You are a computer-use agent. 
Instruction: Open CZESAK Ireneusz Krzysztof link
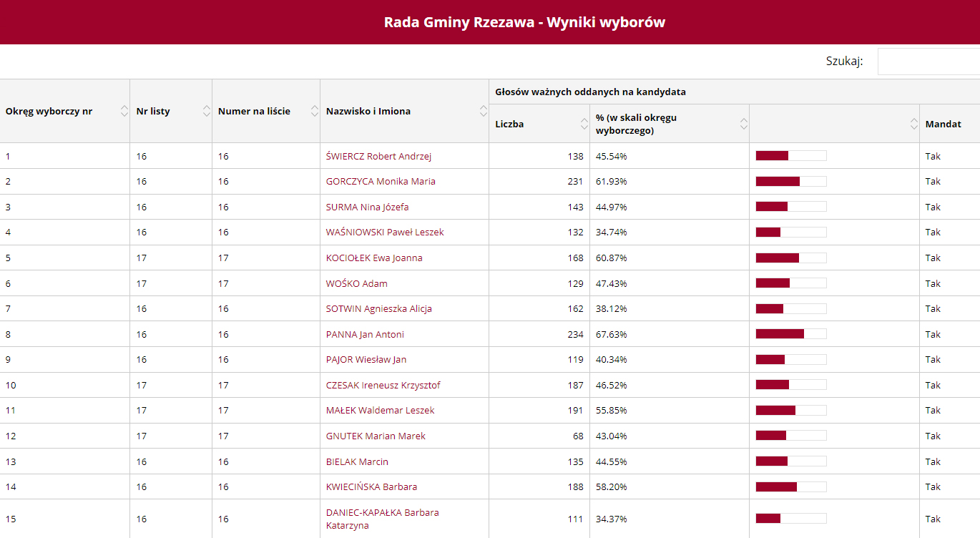click(x=383, y=385)
